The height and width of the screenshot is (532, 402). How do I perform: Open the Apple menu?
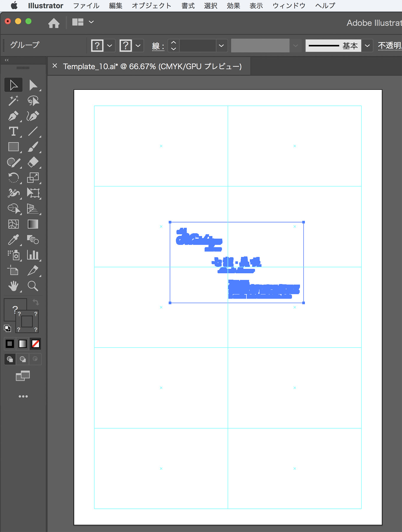[14, 6]
